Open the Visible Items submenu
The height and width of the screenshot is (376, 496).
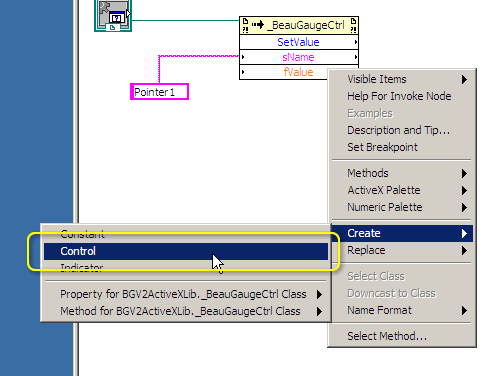[x=402, y=79]
